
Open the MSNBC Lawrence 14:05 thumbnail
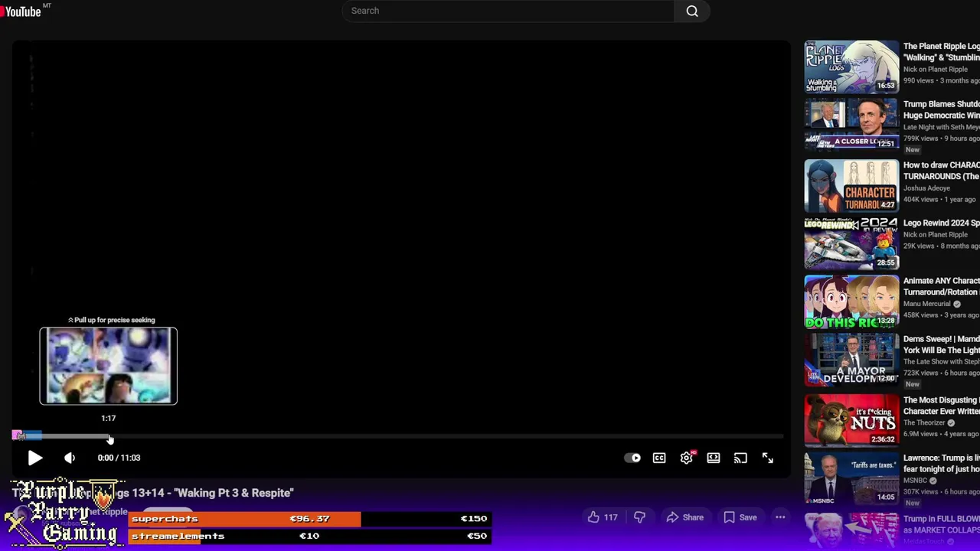point(851,478)
